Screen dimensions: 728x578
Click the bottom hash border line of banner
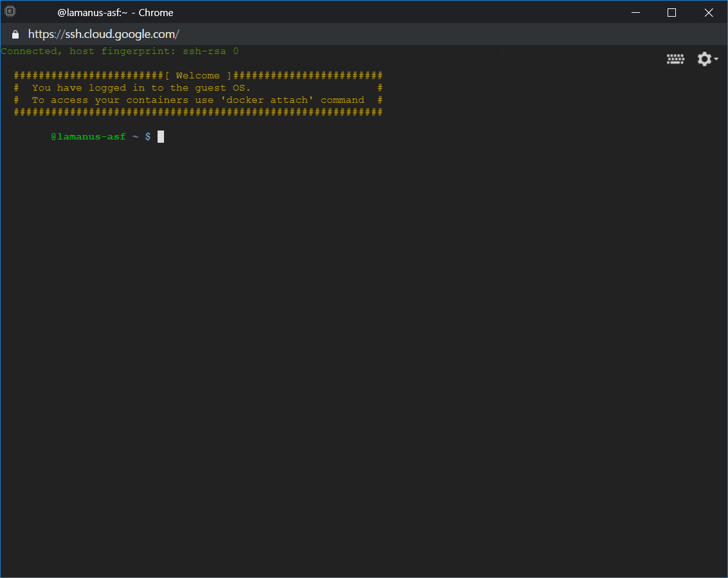click(198, 113)
